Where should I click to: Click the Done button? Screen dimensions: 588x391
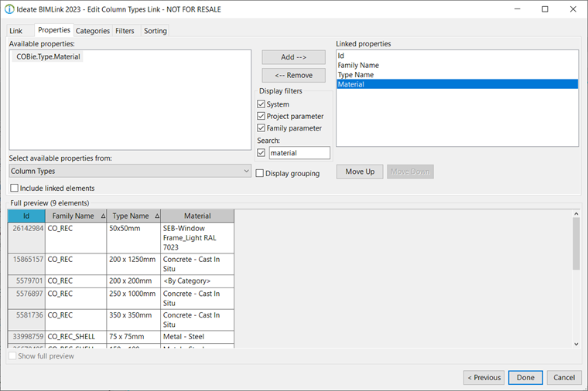(525, 378)
